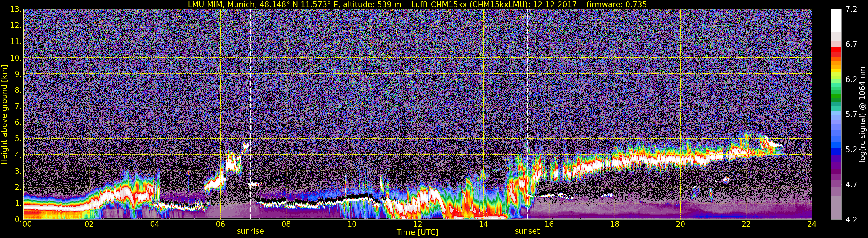Image resolution: width=868 pixels, height=238 pixels.
Task: Click the time axis tick label 22
Action: [746, 224]
